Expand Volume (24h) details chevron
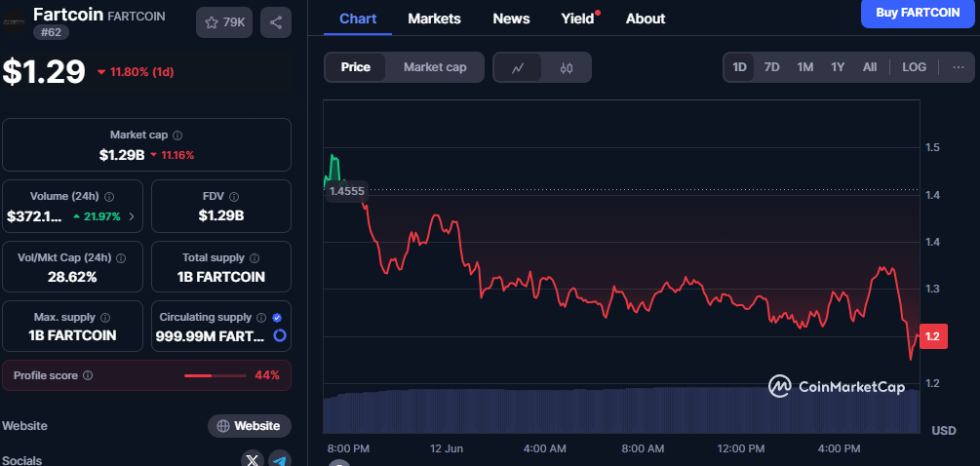The height and width of the screenshot is (466, 980). coord(132,216)
